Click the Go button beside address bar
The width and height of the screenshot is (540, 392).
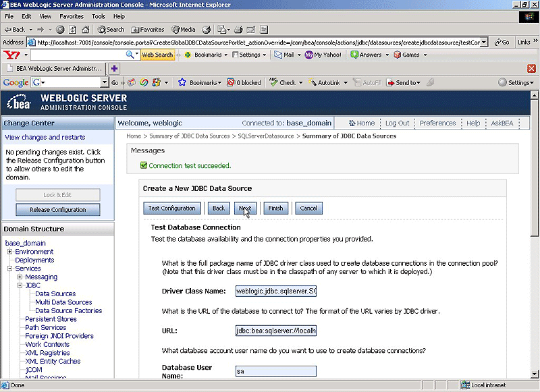coord(502,43)
